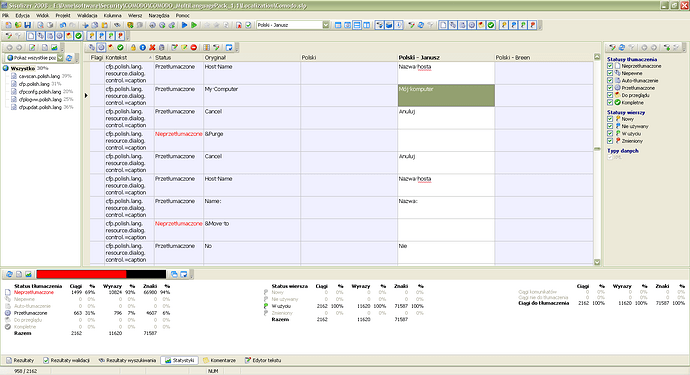Click green checkmark status icon in sheet toolbar
Image resolution: width=690 pixels, height=375 pixels.
tap(120, 48)
